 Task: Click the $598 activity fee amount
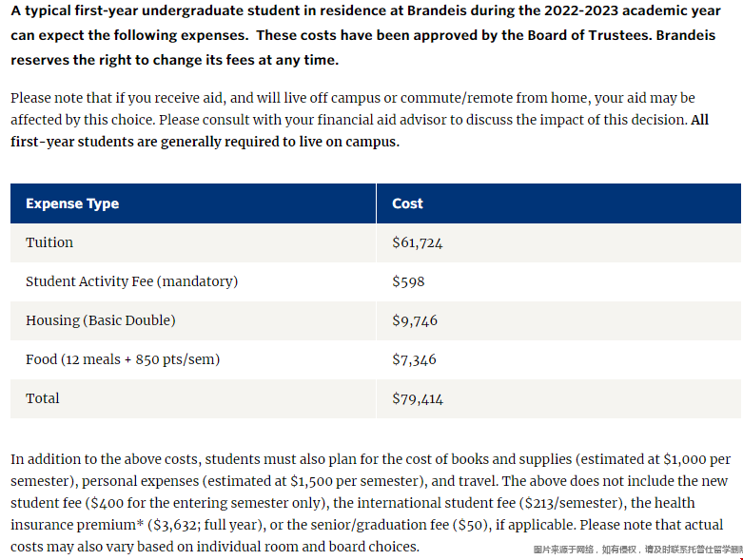point(408,281)
